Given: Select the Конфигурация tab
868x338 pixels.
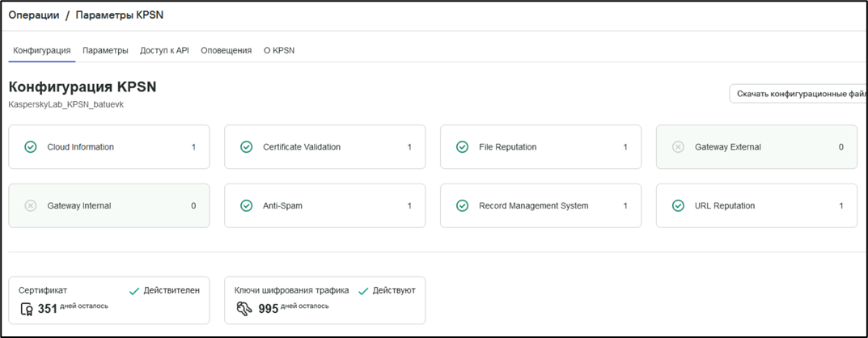Looking at the screenshot, I should click(42, 50).
